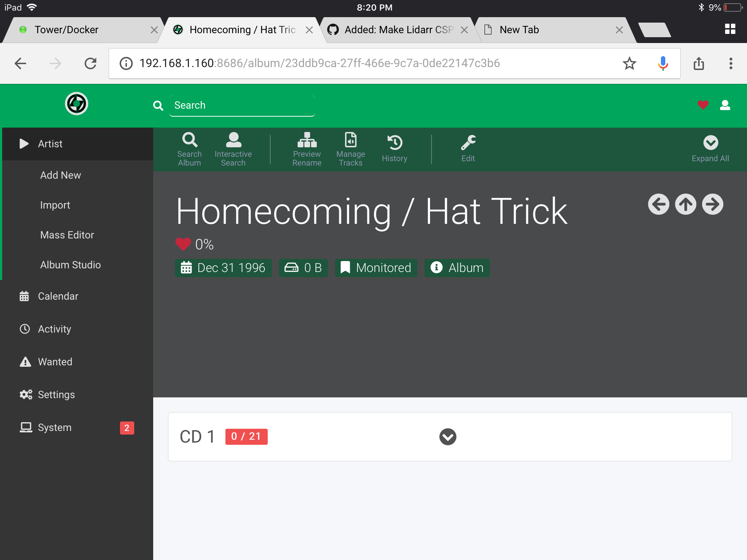The image size is (747, 560).
Task: Click Expand All
Action: 710,148
